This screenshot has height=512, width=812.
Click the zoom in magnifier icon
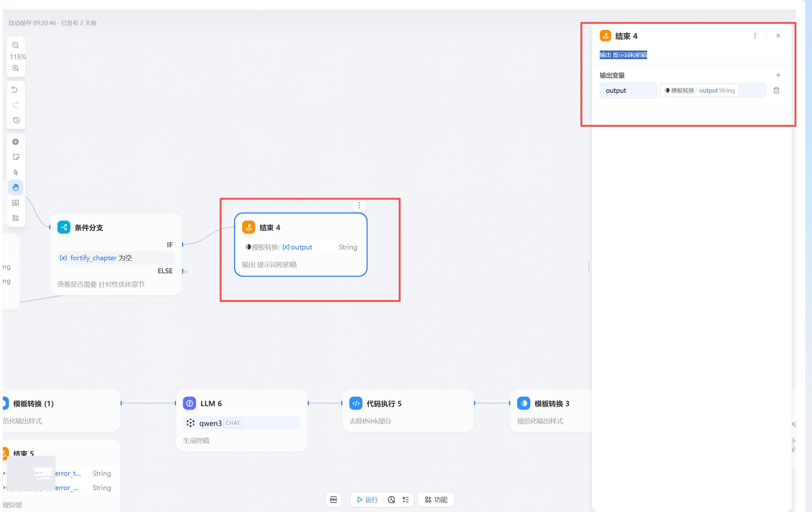16,68
